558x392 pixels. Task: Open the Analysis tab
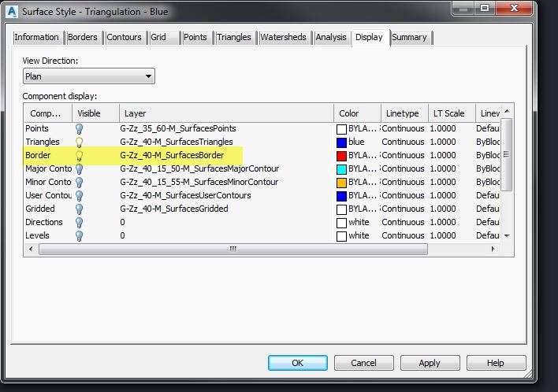(331, 37)
